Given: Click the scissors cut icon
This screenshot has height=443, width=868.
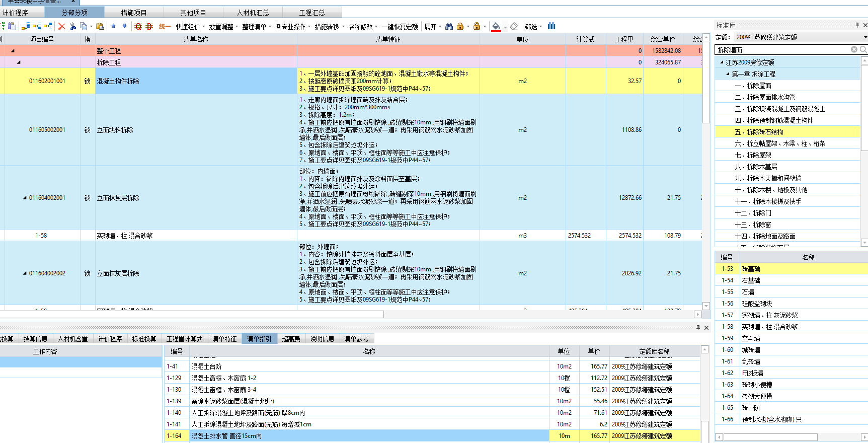Looking at the screenshot, I should pyautogui.click(x=73, y=26).
